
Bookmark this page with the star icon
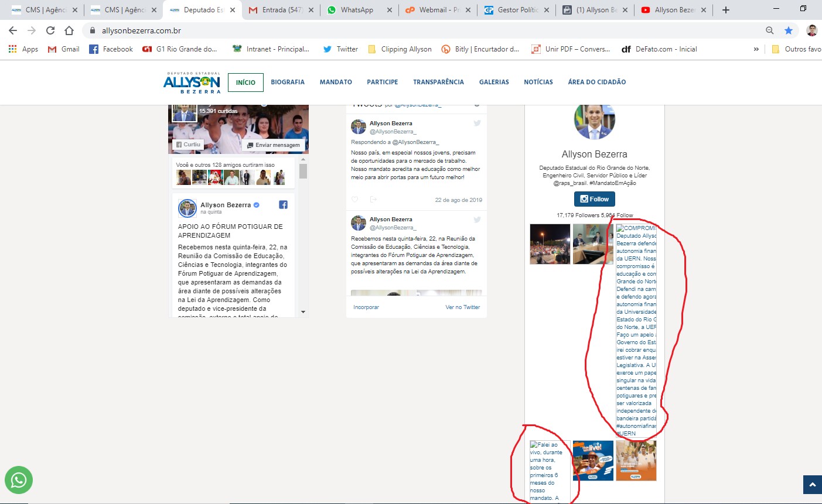coord(789,30)
